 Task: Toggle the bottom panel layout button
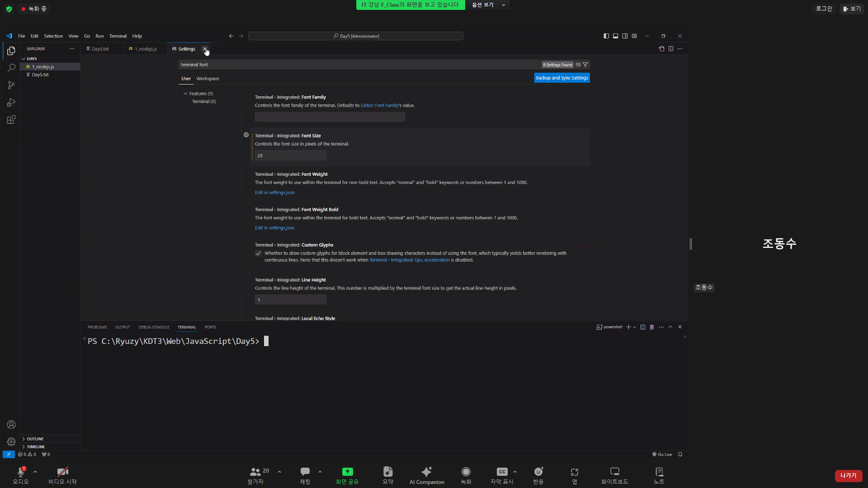(615, 36)
